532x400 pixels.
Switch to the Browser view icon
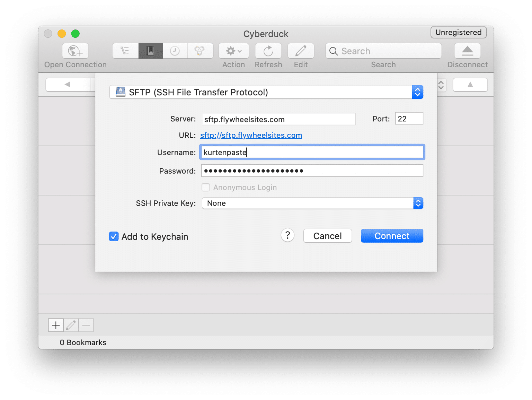125,51
